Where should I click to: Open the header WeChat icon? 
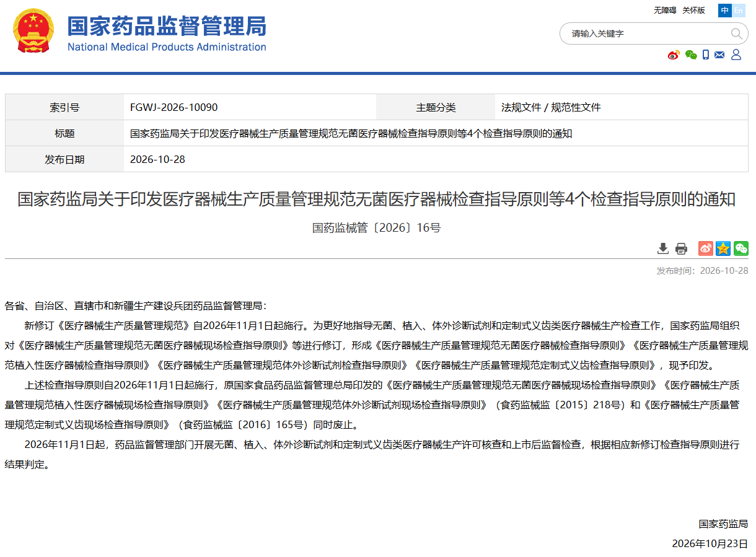[x=691, y=55]
